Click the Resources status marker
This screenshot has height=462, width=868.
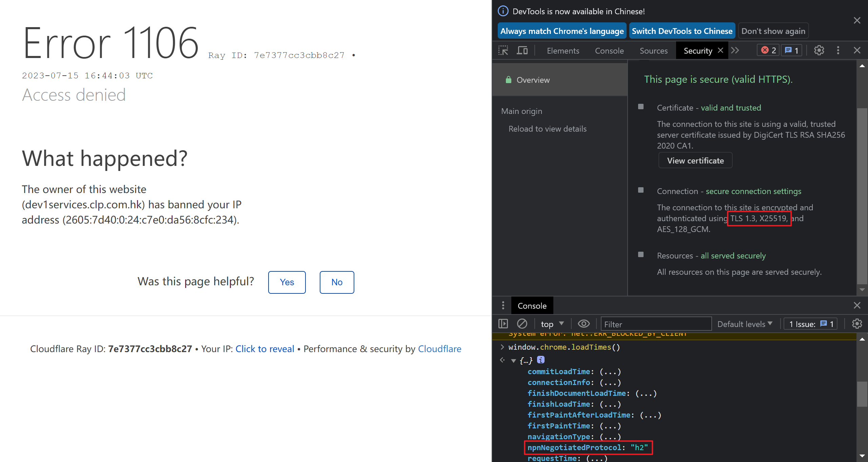(641, 254)
